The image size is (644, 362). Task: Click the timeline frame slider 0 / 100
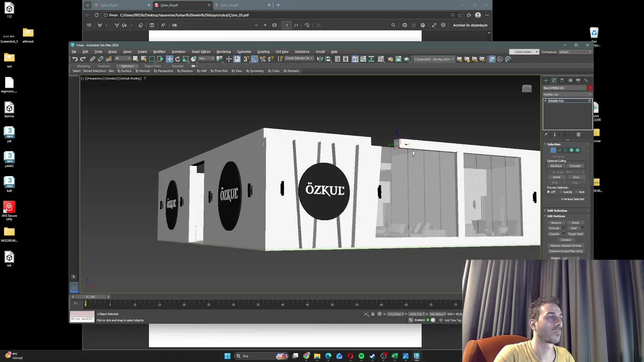[x=91, y=297]
